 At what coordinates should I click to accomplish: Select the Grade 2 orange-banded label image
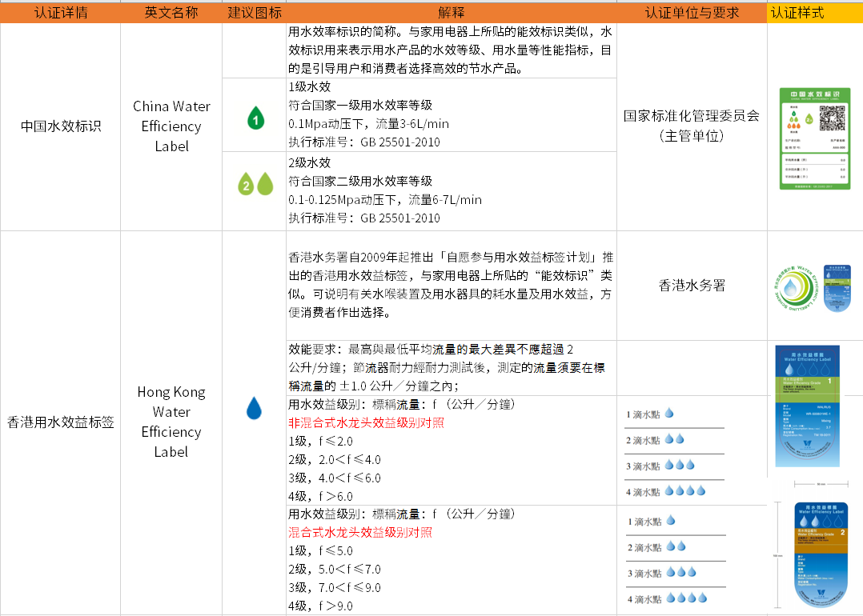tap(820, 554)
